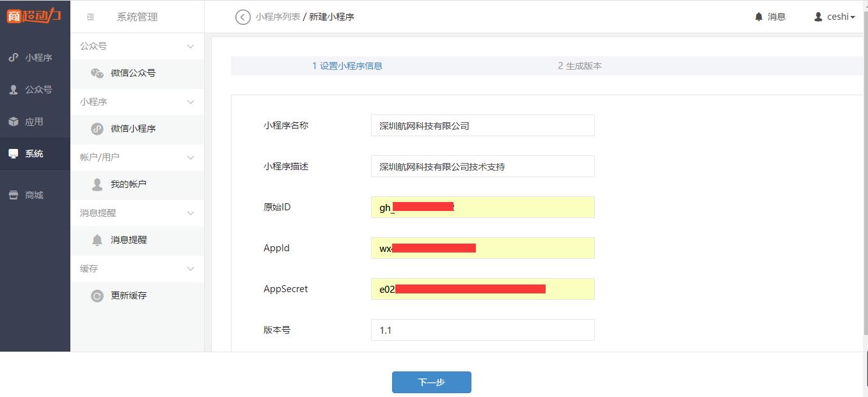The height and width of the screenshot is (397, 868).
Task: Focus the 原始ID input field
Action: tap(483, 207)
